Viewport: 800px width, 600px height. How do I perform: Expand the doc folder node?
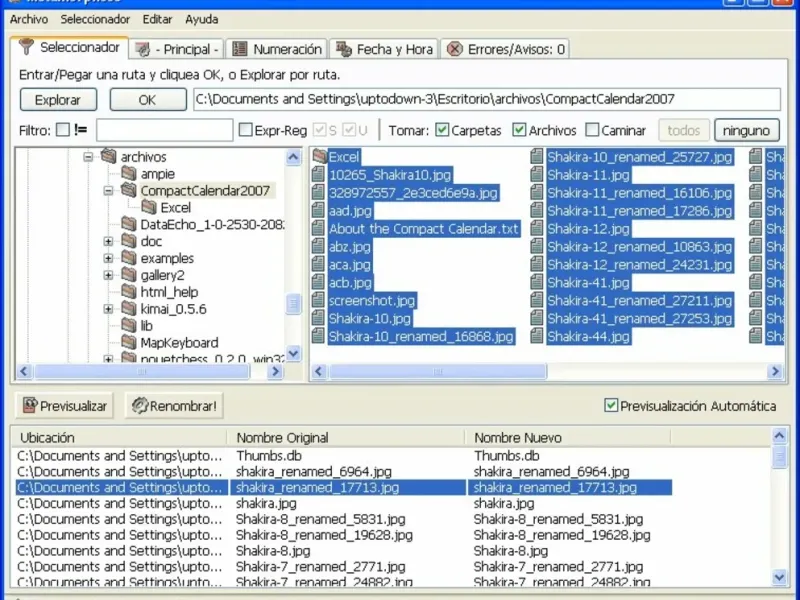pos(108,241)
